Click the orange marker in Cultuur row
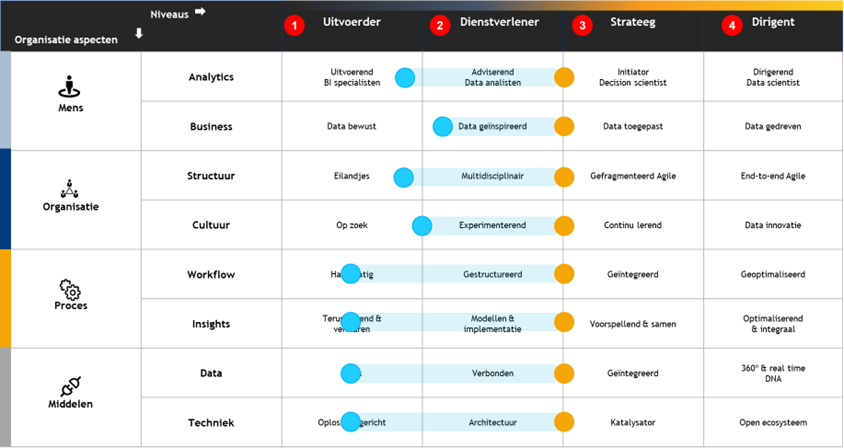The width and height of the screenshot is (844, 448). (564, 225)
